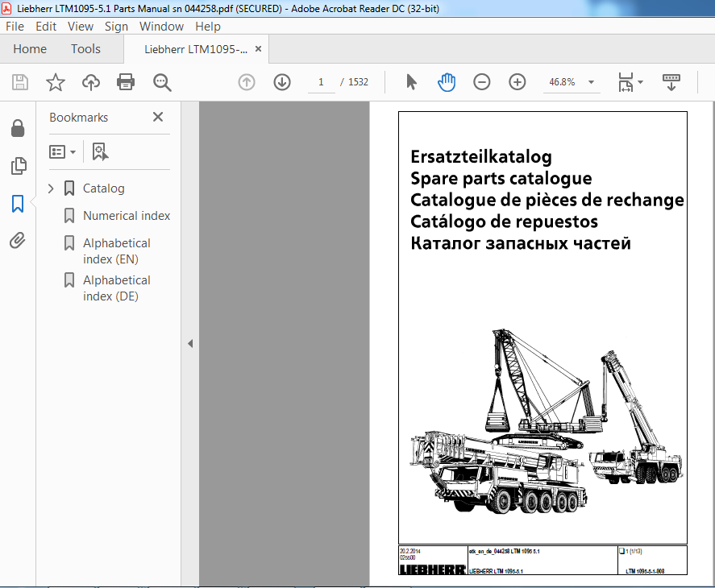Expand the Catalog bookmark
Image resolution: width=715 pixels, height=588 pixels.
(51, 188)
